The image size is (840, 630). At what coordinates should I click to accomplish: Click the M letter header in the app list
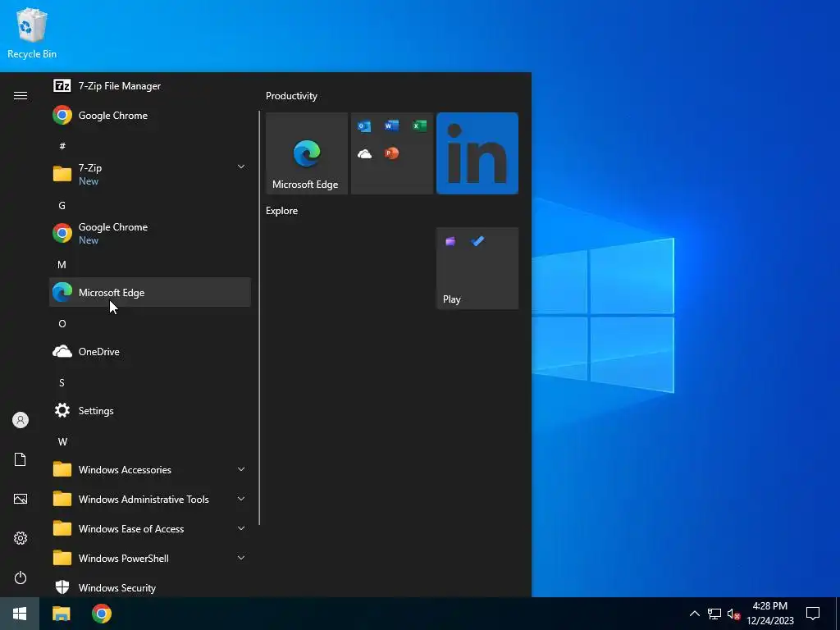tap(62, 264)
